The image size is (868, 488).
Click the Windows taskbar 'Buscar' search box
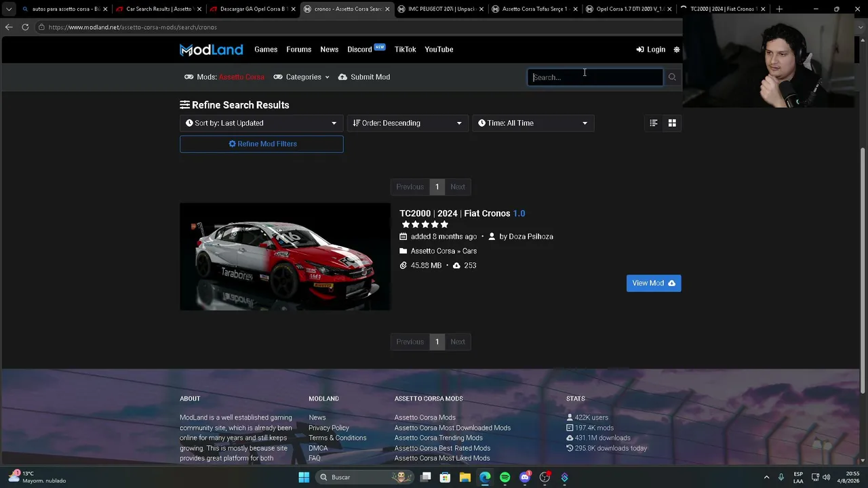pyautogui.click(x=365, y=477)
